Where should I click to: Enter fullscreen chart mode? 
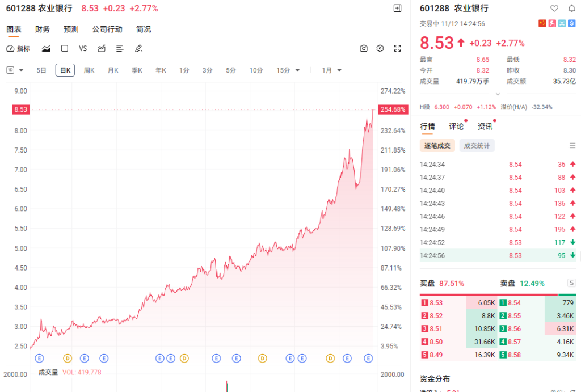point(397,49)
